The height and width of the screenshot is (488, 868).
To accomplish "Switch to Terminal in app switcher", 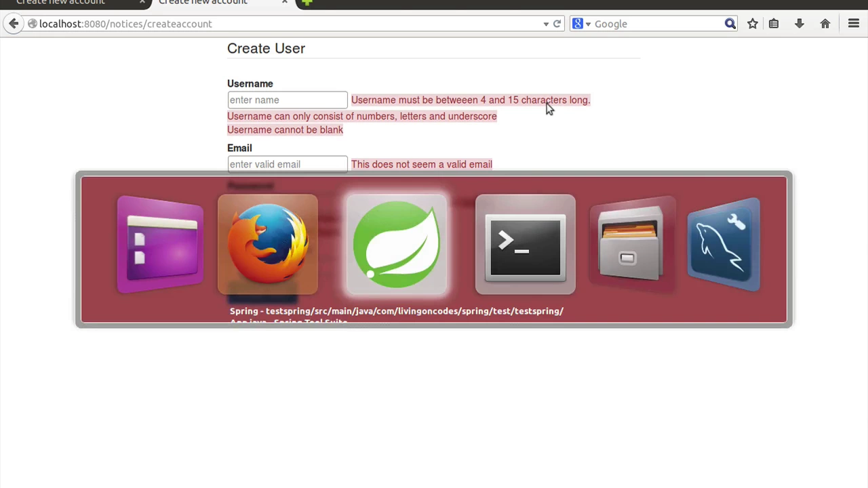I will click(x=526, y=245).
